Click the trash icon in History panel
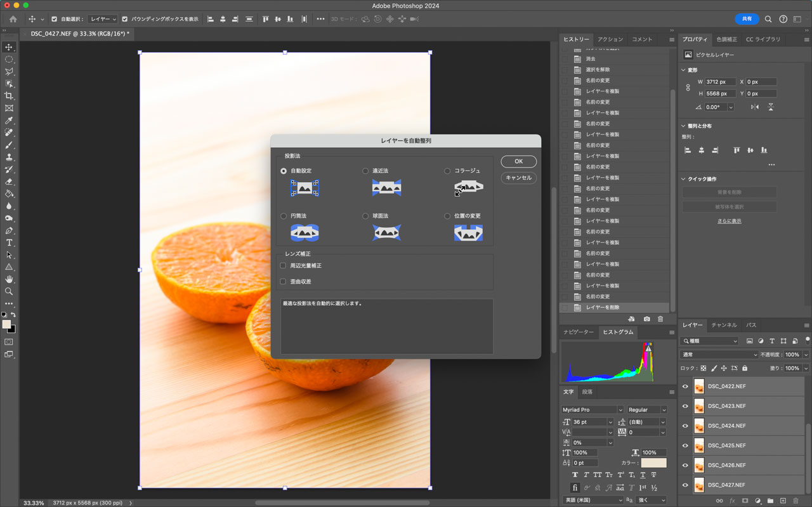This screenshot has height=507, width=812. [660, 319]
